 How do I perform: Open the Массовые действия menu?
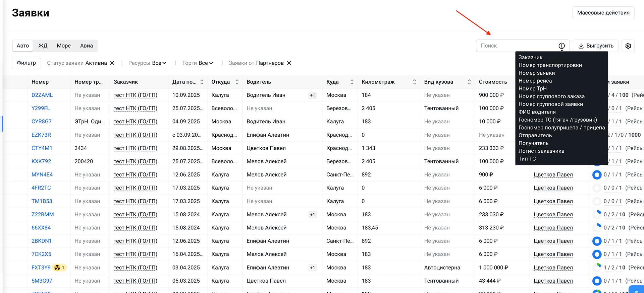[x=603, y=13]
